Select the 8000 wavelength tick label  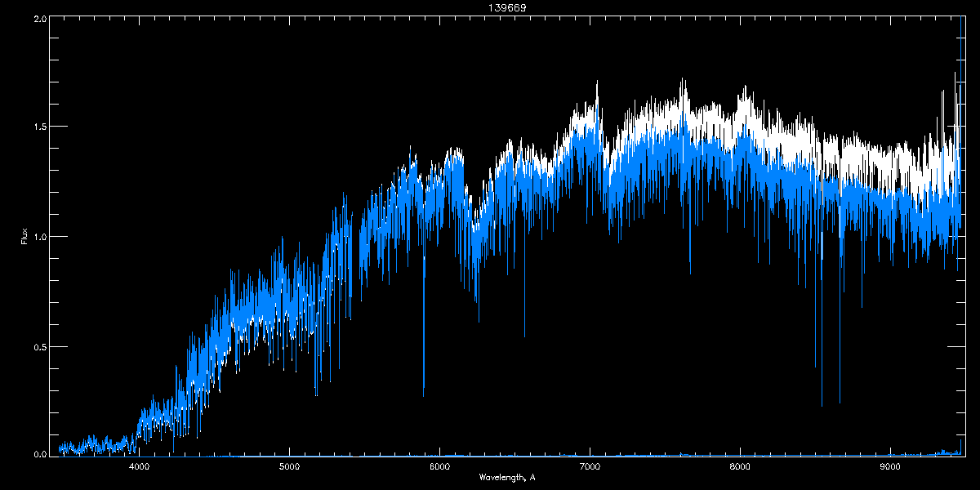[x=740, y=466]
